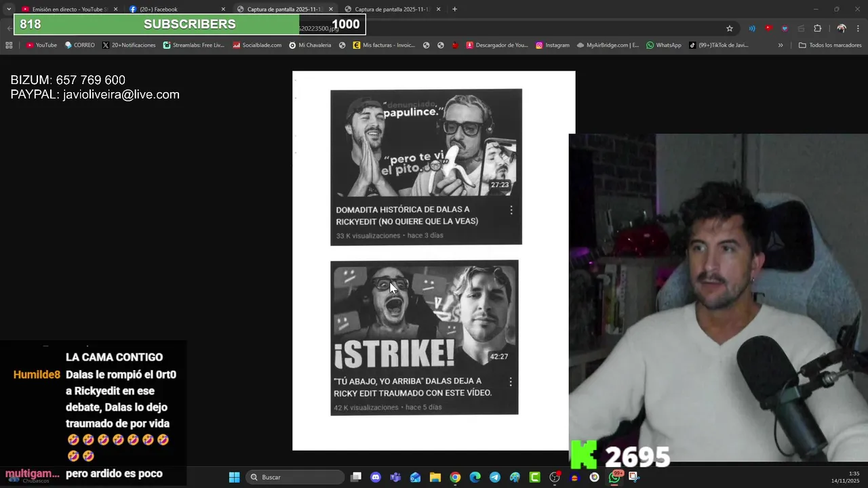Close the (20+) Facebook tab
The width and height of the screenshot is (868, 488).
(x=223, y=9)
